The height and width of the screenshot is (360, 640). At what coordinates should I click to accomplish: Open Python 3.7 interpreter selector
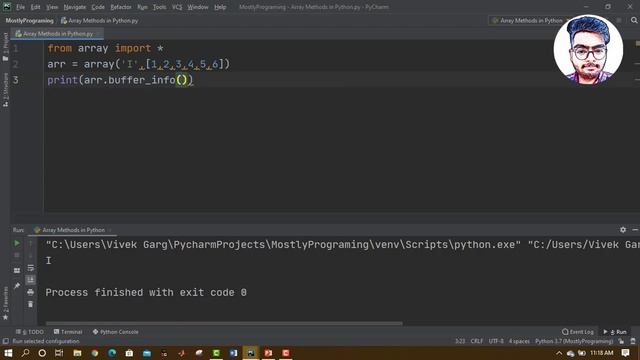click(574, 341)
